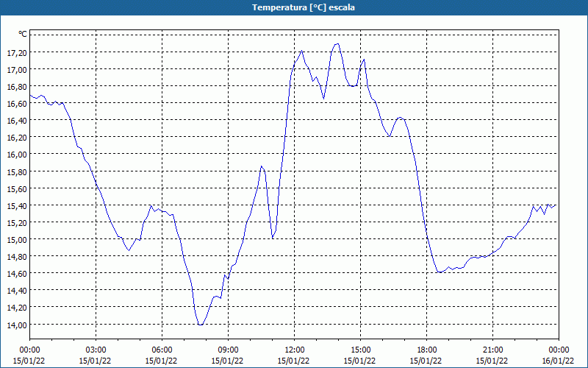The width and height of the screenshot is (588, 368).
Task: Click the 'Temperatura [°C] escala' title
Action: (304, 7)
